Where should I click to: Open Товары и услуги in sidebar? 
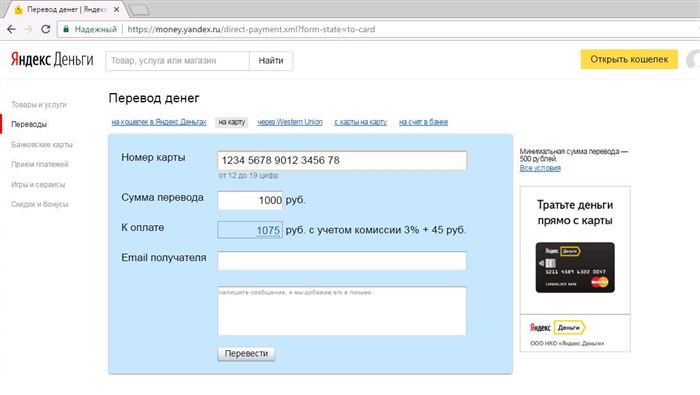pos(39,104)
